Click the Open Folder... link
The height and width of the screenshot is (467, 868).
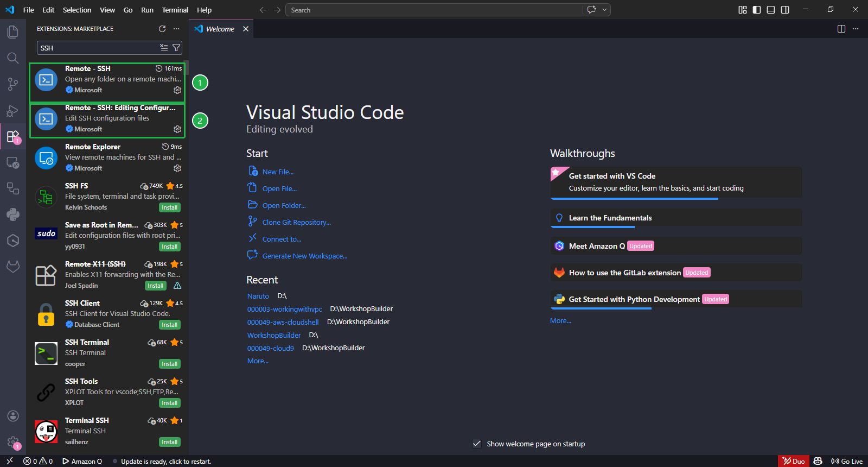(284, 205)
